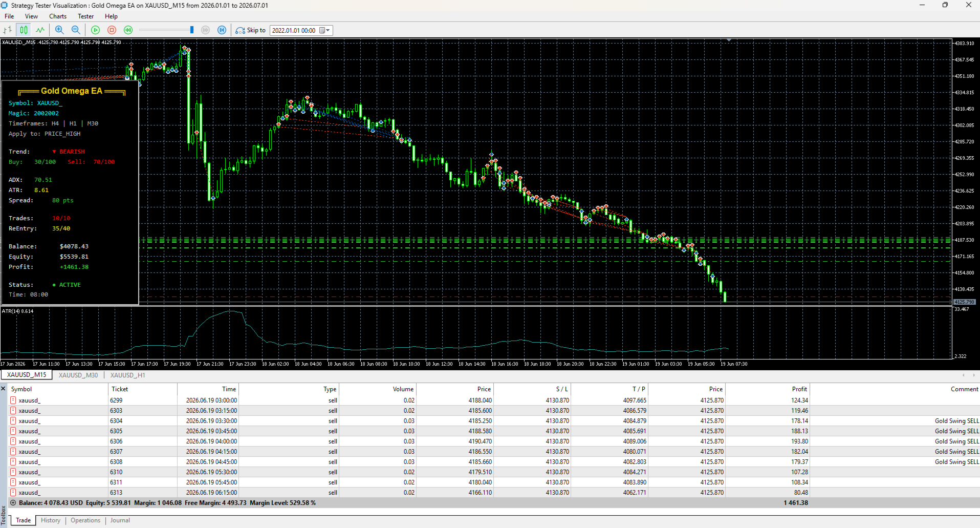Open the Charts menu
980x528 pixels.
[58, 16]
